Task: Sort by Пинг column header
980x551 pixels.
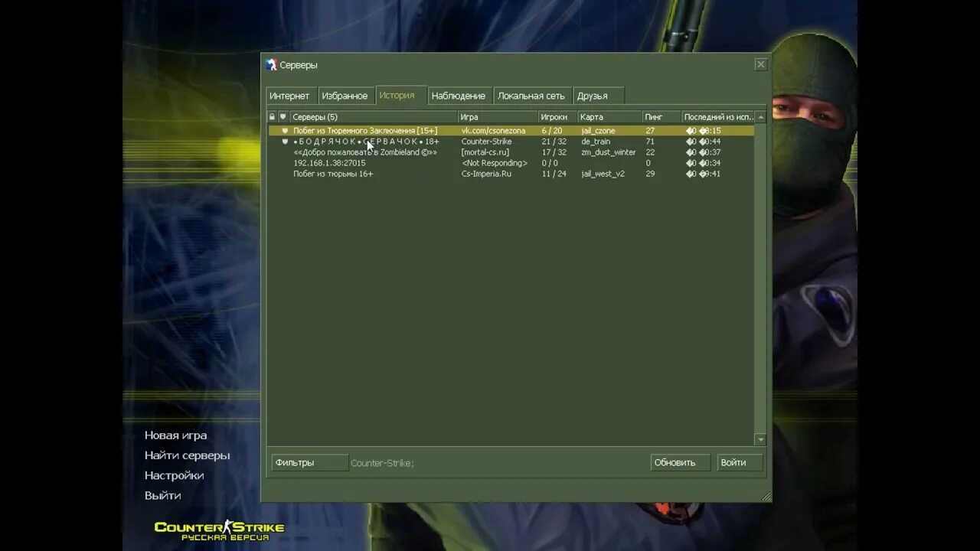Action: click(x=661, y=117)
